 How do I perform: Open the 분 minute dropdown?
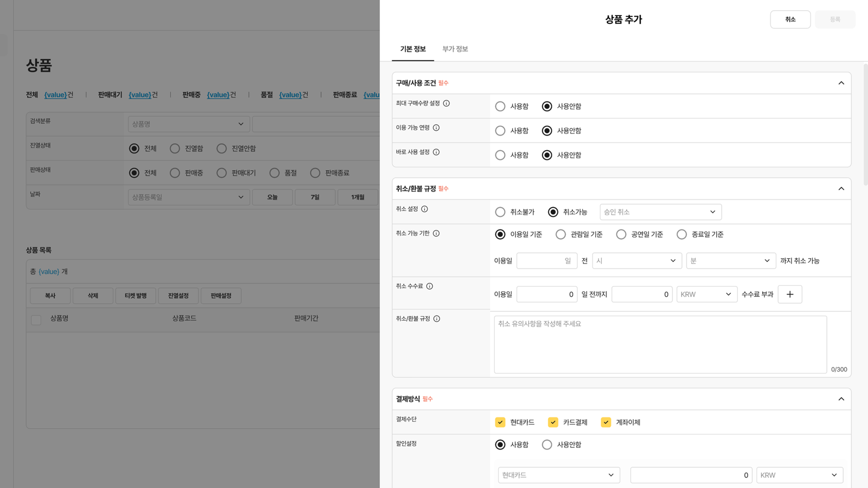(x=731, y=261)
